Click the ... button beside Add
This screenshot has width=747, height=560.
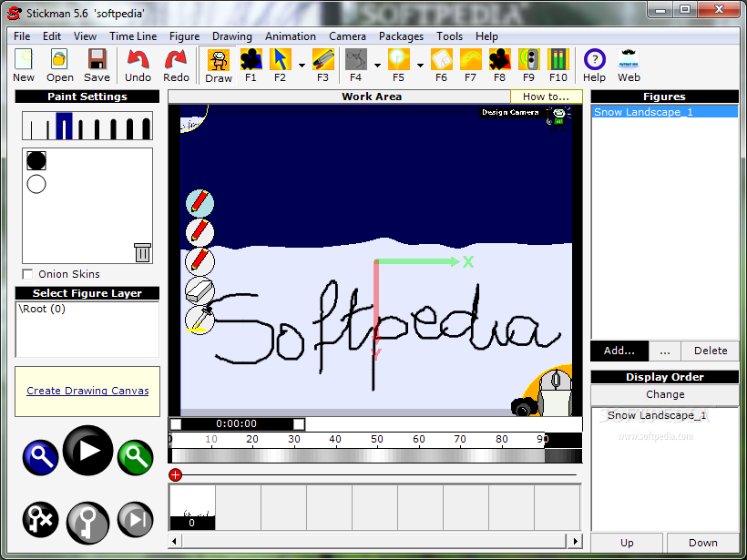click(665, 351)
